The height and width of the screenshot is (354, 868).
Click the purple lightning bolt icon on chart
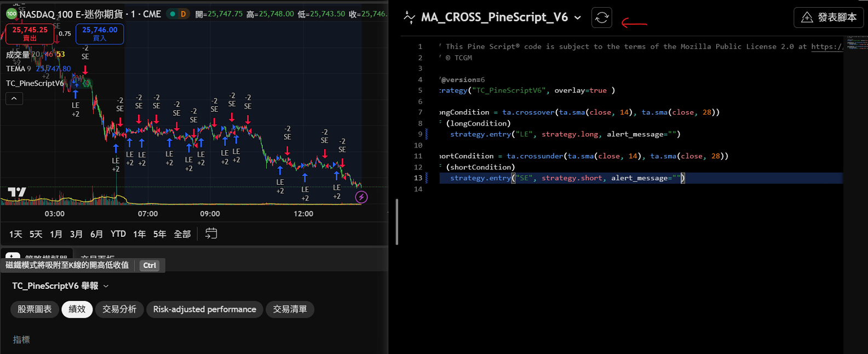[x=361, y=197]
